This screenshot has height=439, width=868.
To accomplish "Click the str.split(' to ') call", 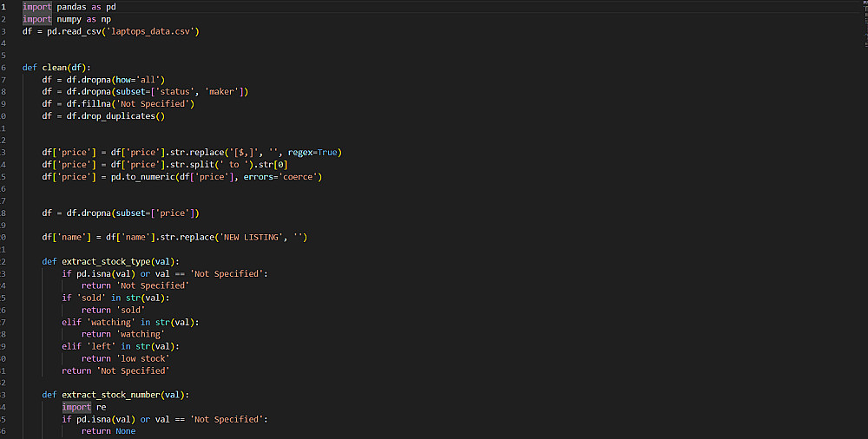I will pyautogui.click(x=214, y=165).
